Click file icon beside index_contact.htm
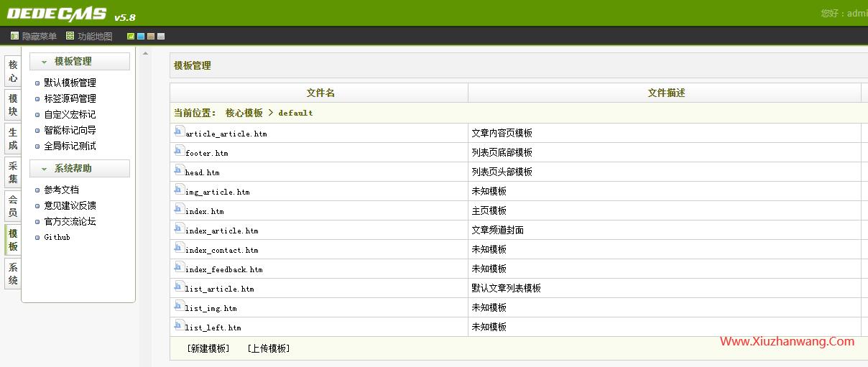The width and height of the screenshot is (868, 367). (x=179, y=248)
